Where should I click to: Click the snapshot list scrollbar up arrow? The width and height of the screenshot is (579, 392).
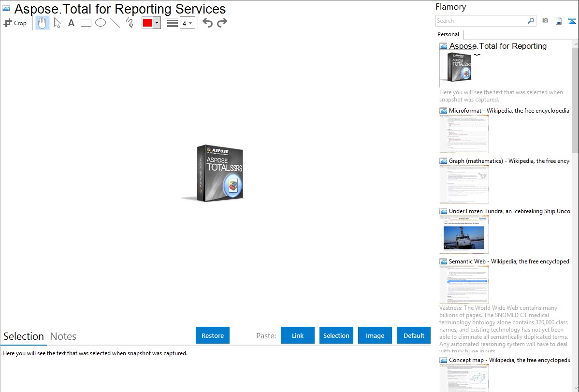tap(575, 44)
